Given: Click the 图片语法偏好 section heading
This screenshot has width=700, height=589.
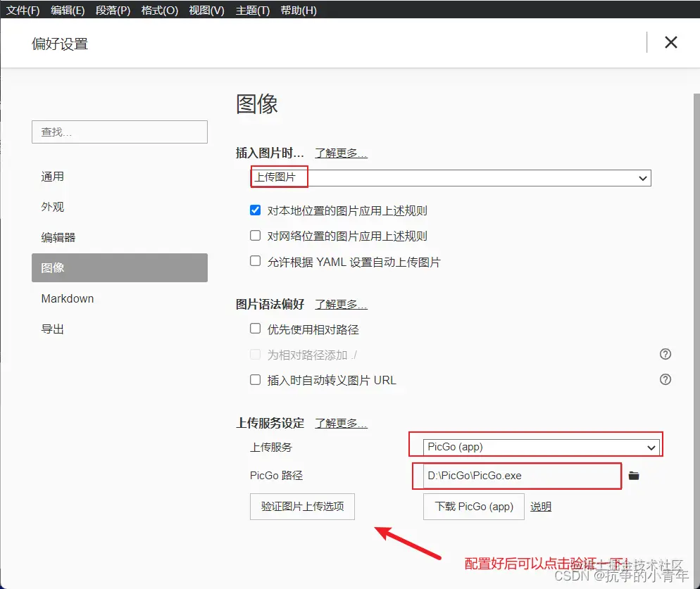Looking at the screenshot, I should point(270,304).
